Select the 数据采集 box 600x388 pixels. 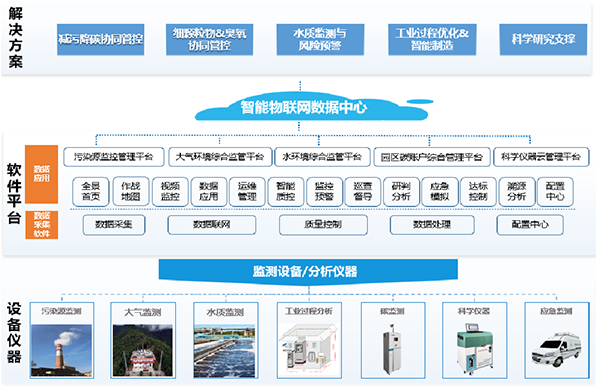click(114, 225)
